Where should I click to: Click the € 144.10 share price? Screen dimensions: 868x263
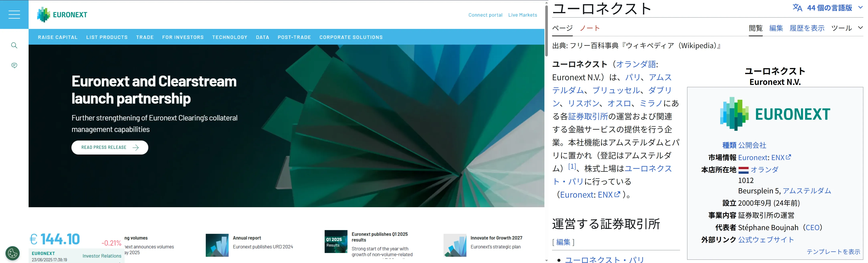(x=55, y=239)
